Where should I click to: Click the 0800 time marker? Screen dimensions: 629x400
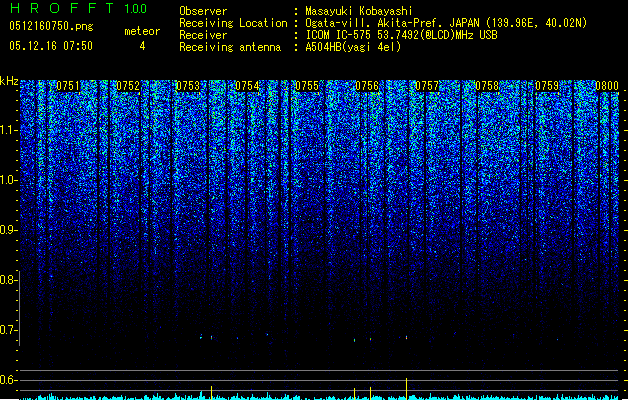click(x=607, y=86)
